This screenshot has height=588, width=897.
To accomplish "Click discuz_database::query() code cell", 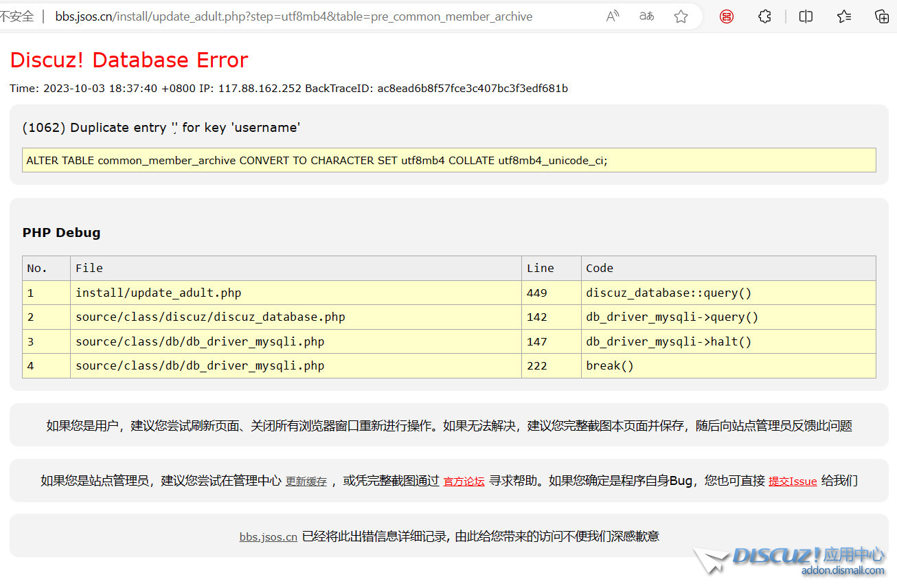I will coord(729,293).
